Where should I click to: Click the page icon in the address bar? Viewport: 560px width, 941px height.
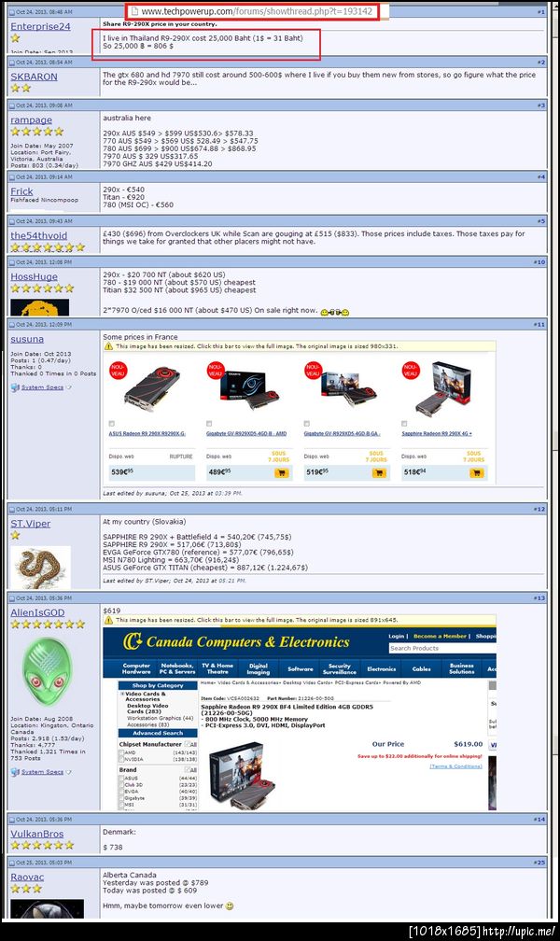coord(135,11)
